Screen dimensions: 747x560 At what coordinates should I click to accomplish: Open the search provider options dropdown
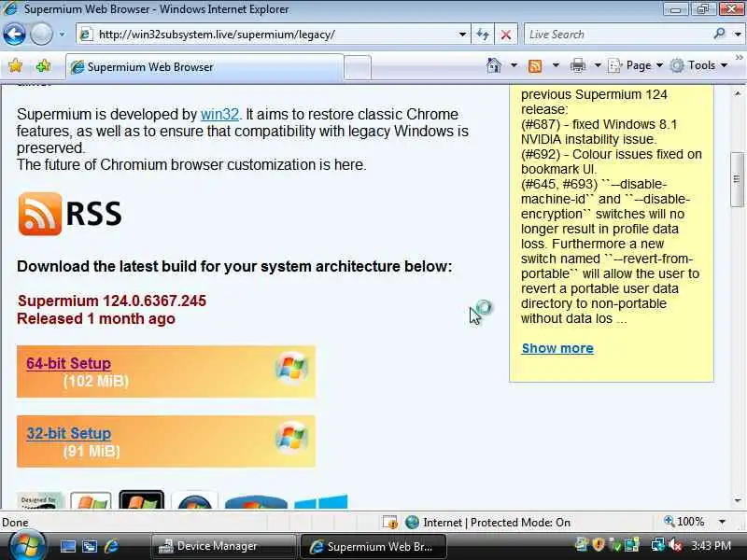738,35
